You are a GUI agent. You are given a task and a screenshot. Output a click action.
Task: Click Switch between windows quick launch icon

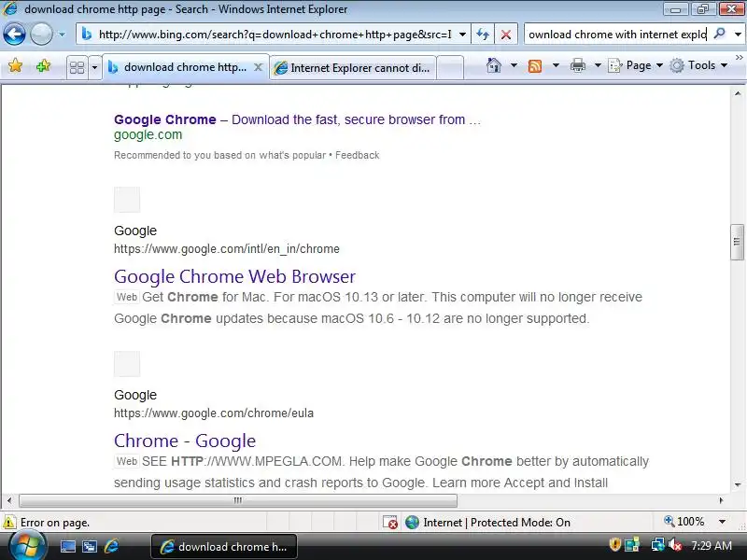[x=89, y=547]
